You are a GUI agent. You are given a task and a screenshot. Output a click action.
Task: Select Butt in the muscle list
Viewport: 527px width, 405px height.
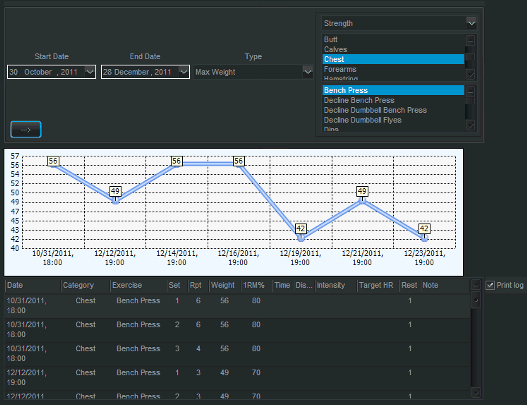(x=393, y=40)
